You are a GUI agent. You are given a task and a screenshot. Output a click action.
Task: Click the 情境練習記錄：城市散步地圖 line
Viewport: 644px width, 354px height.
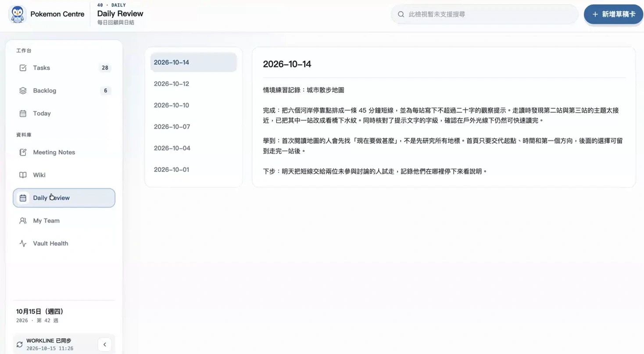tap(304, 90)
